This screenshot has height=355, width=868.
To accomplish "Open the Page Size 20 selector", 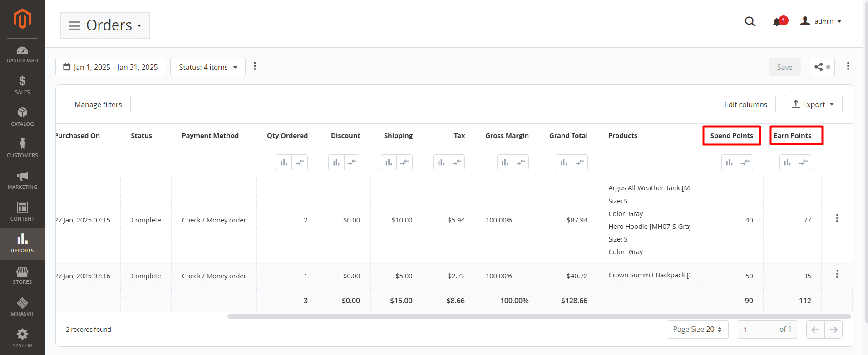I will pos(697,330).
